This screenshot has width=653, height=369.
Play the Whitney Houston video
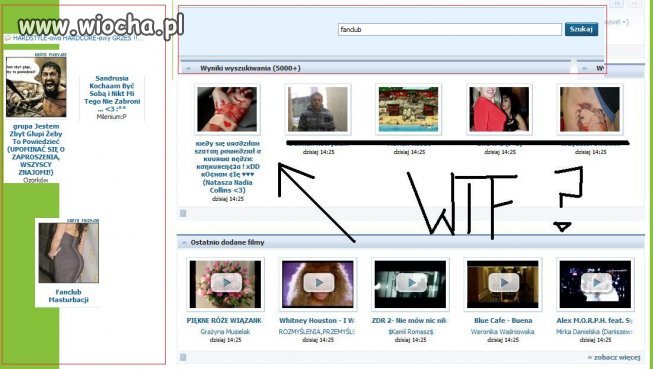click(318, 284)
